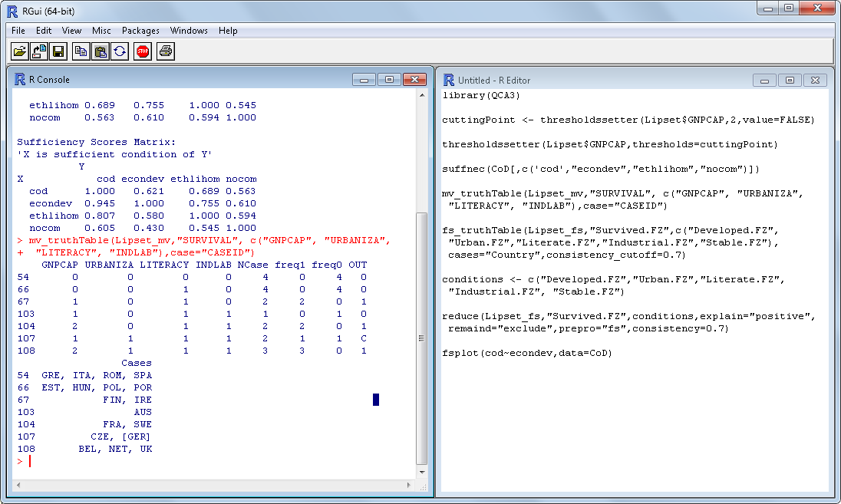Click the R logo in R Console title bar
841x504 pixels.
click(20, 79)
